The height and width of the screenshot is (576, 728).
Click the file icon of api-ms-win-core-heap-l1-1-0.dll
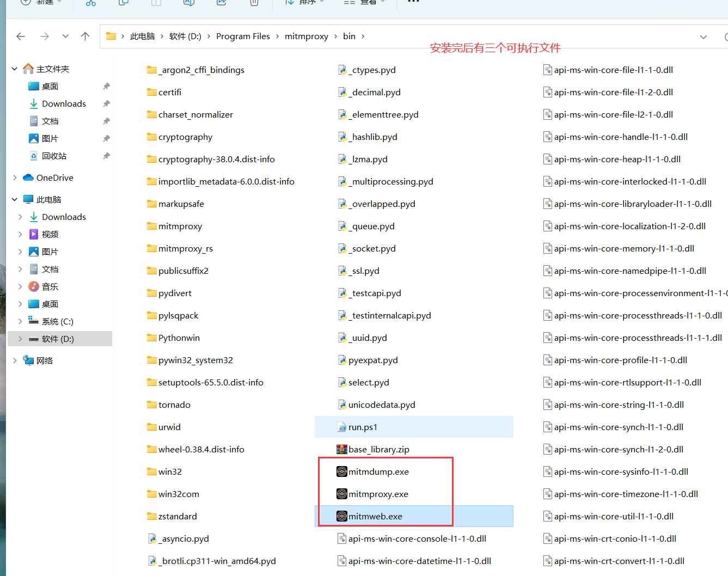pos(548,159)
